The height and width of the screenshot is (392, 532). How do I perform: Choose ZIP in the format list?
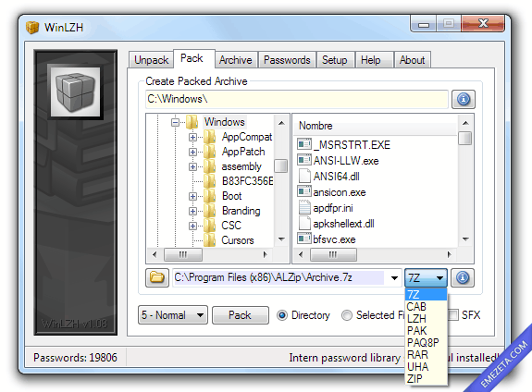click(426, 378)
